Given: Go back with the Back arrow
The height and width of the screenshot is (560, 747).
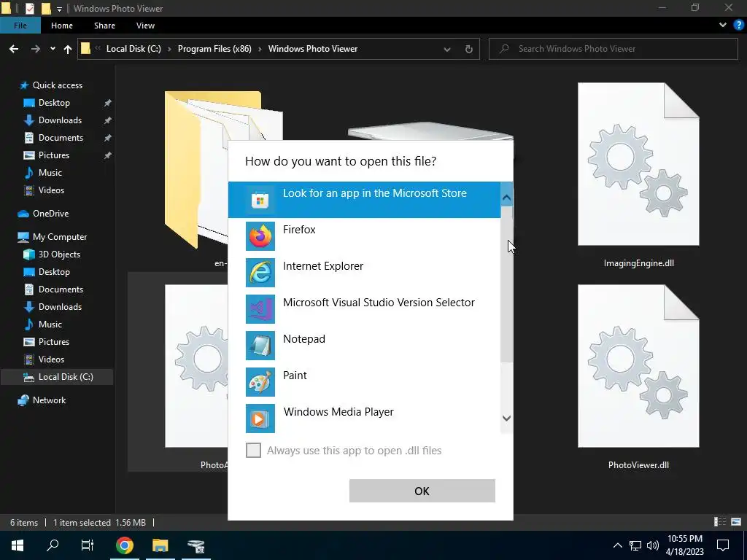Looking at the screenshot, I should (x=14, y=49).
